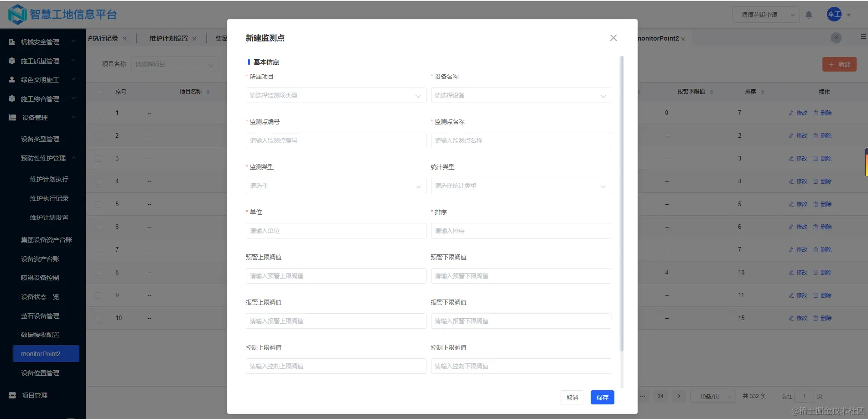Viewport: 868px width, 419px height.
Task: Check the checkbox for row 5
Action: point(98,204)
